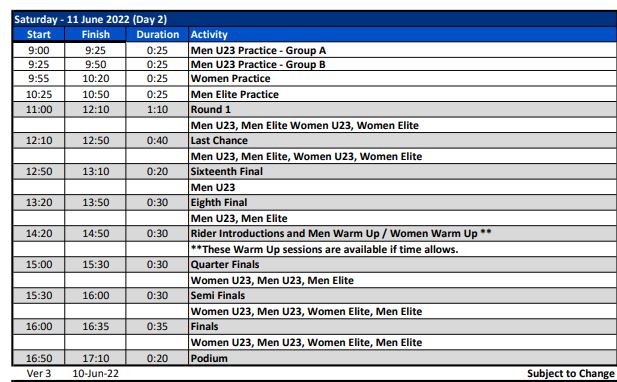Select the Saturday 11 June 2022 title bar
The width and height of the screenshot is (617, 382).
point(315,19)
